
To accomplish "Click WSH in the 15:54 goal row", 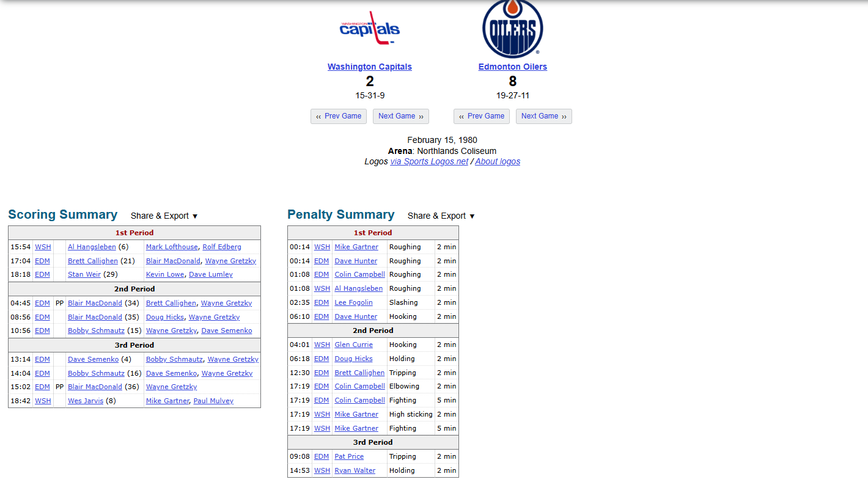I will [43, 247].
